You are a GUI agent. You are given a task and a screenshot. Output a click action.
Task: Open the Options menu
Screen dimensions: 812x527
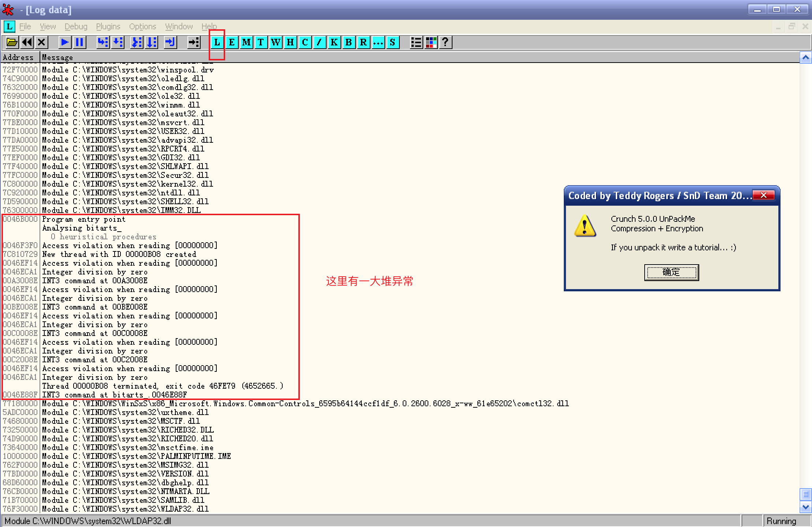[x=142, y=27]
